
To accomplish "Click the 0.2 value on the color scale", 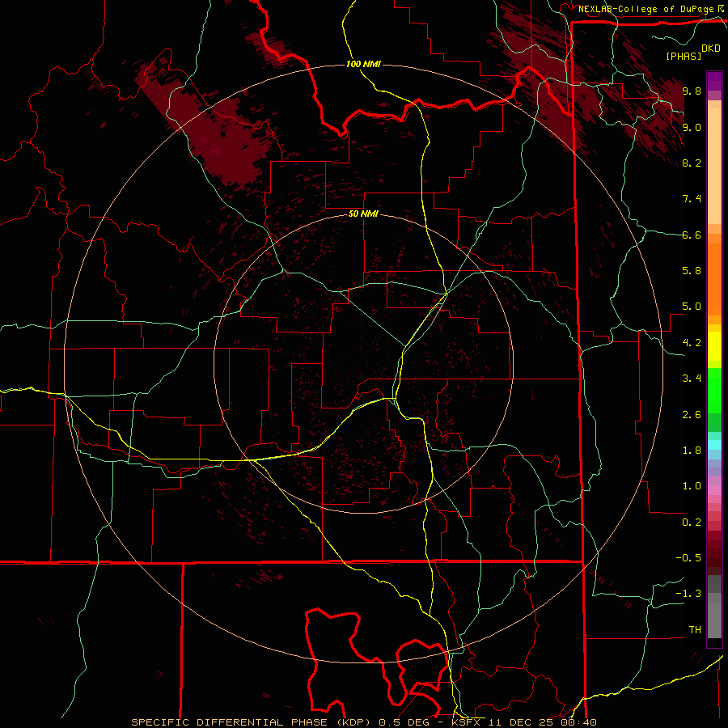I will pos(692,523).
